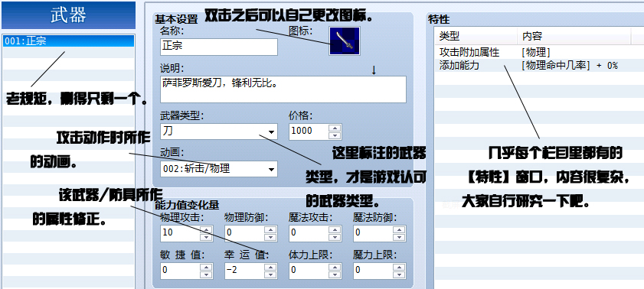Click the 价格 price value field
Viewport: 644px width, 289px height.
pos(309,132)
